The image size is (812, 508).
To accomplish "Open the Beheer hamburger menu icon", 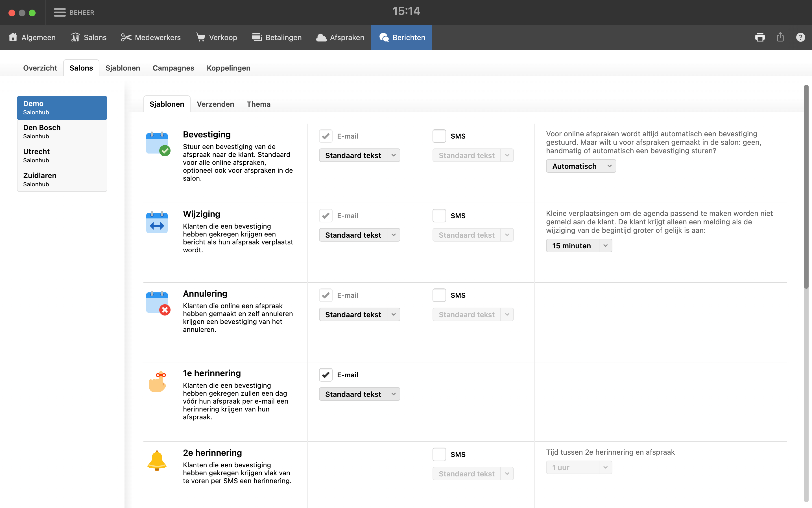I will point(60,12).
